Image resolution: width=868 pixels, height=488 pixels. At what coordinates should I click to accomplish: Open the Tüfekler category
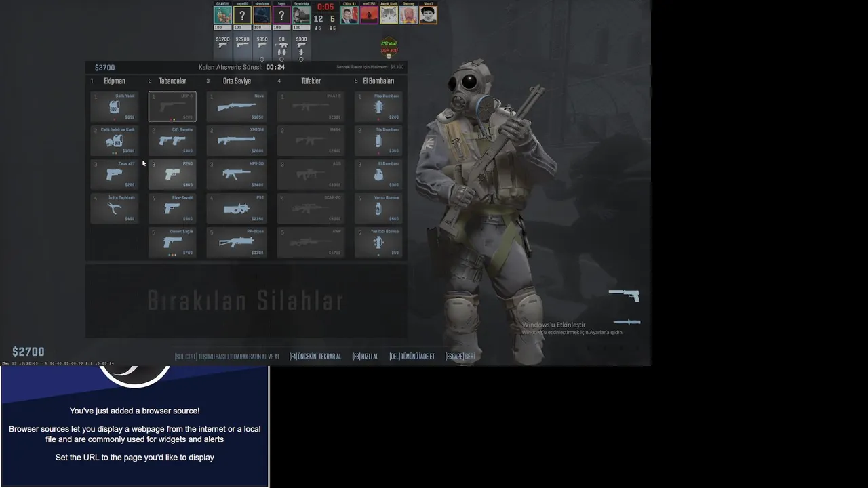(x=311, y=81)
